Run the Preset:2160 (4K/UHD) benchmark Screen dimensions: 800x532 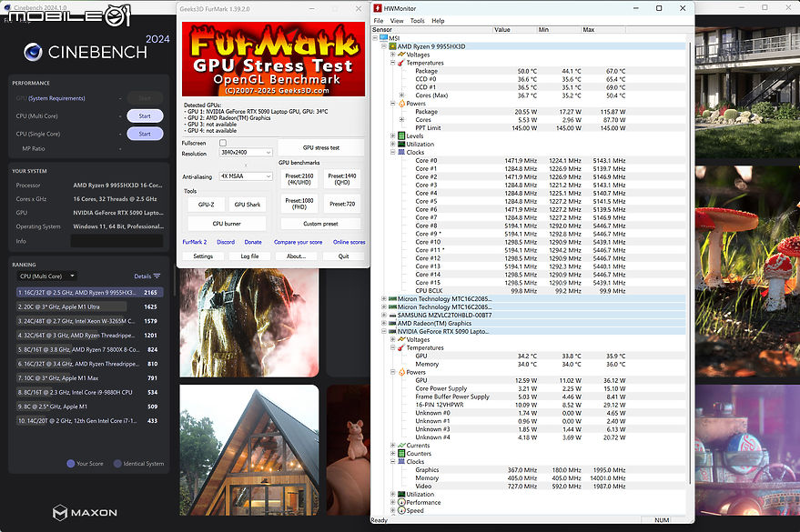299,179
